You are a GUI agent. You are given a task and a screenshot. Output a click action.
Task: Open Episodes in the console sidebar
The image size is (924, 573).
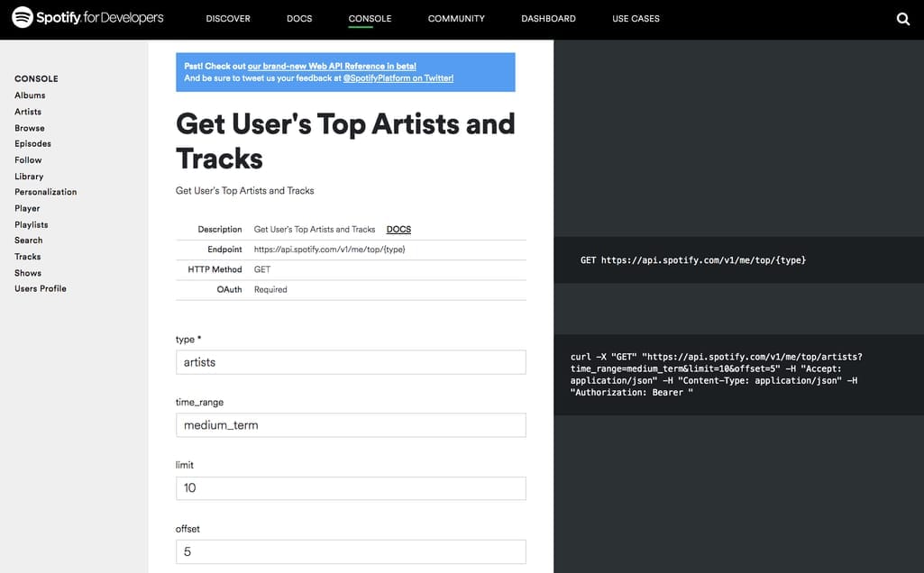33,143
